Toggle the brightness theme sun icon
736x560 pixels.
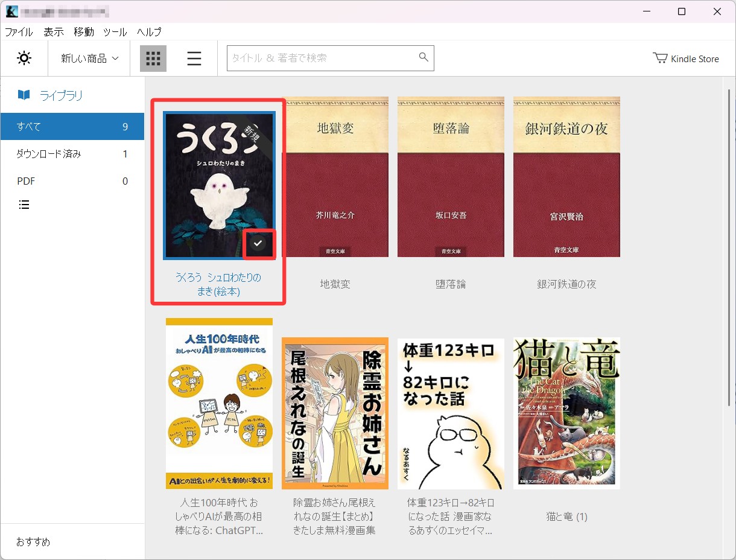24,59
